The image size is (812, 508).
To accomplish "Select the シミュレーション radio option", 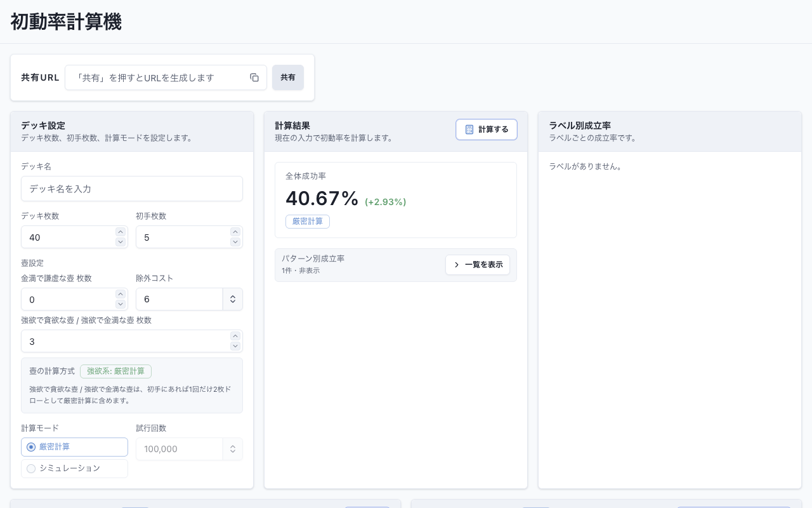I will pos(74,469).
